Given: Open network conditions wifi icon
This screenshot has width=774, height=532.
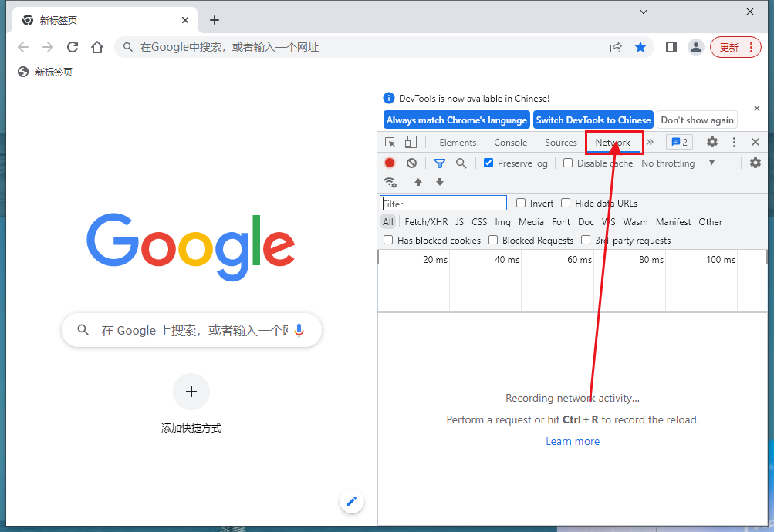Looking at the screenshot, I should tap(390, 183).
